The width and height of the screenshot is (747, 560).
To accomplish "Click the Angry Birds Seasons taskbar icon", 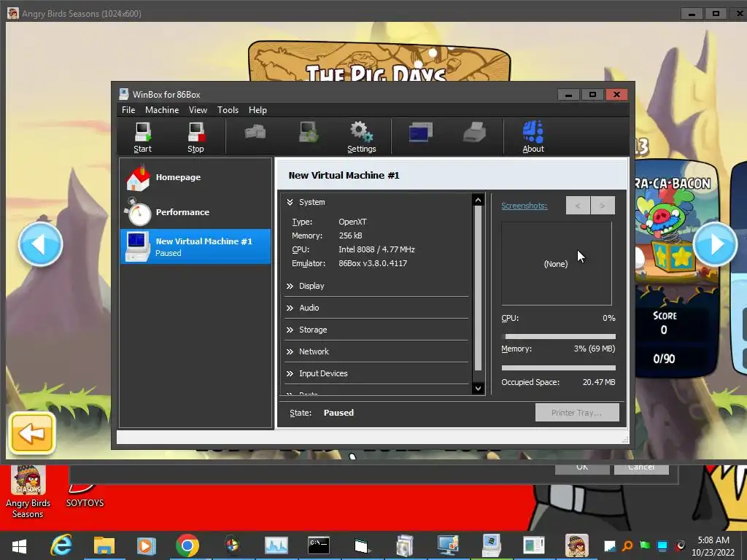I will (576, 545).
